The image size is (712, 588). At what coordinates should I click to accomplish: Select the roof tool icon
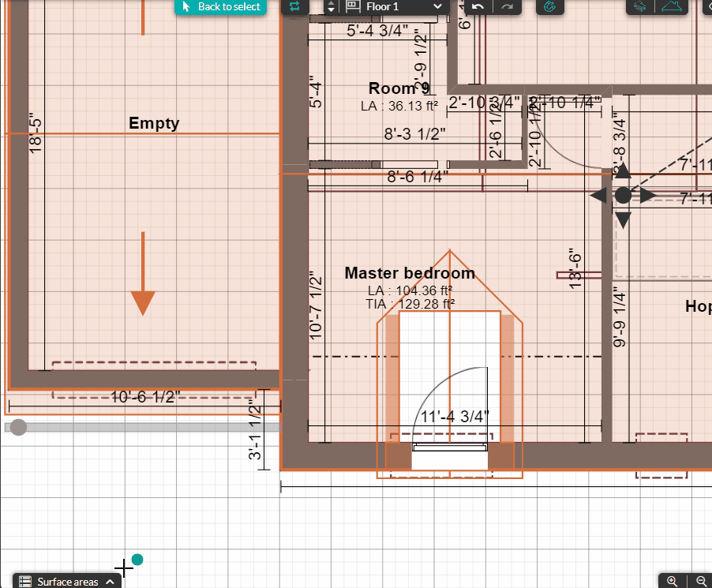(x=673, y=7)
